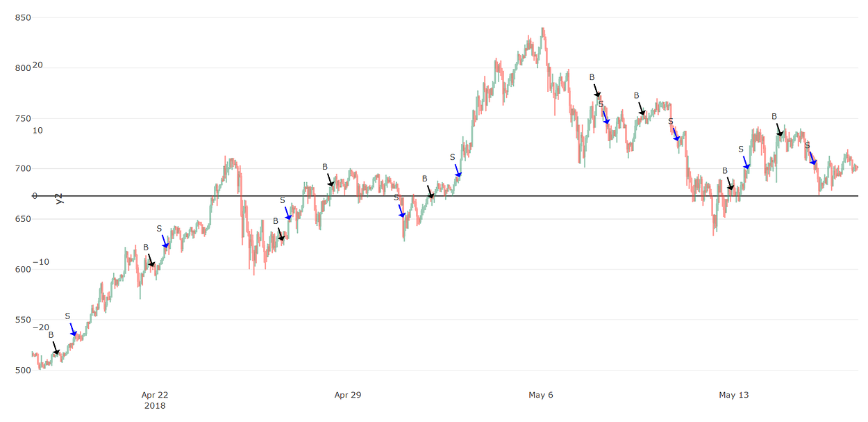Click the 650 price axis label

coord(22,219)
